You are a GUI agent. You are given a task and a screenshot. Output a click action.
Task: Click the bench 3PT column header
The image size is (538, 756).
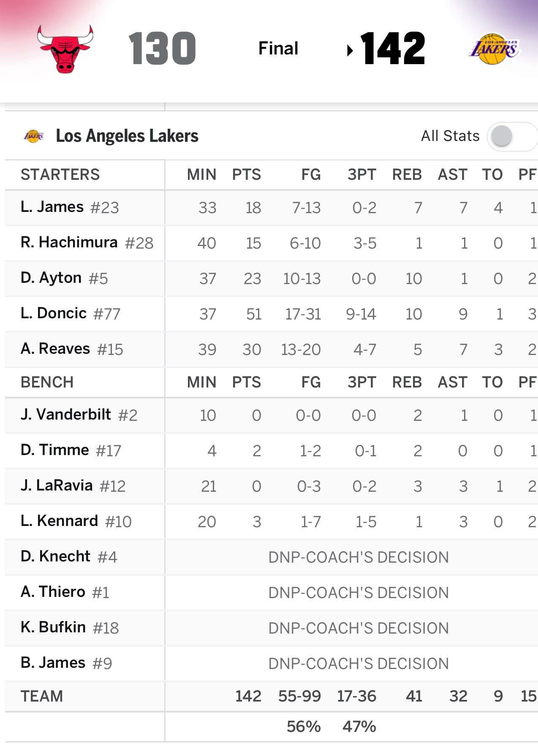[362, 382]
